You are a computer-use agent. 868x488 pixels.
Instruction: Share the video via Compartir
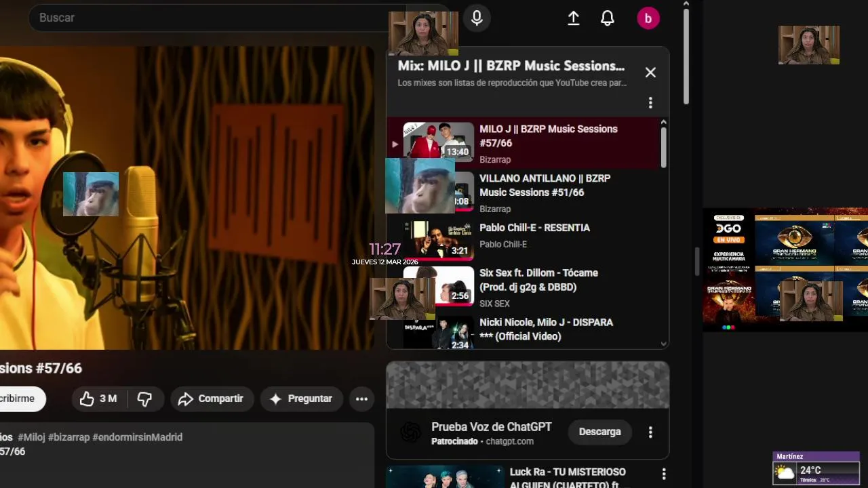(x=212, y=399)
